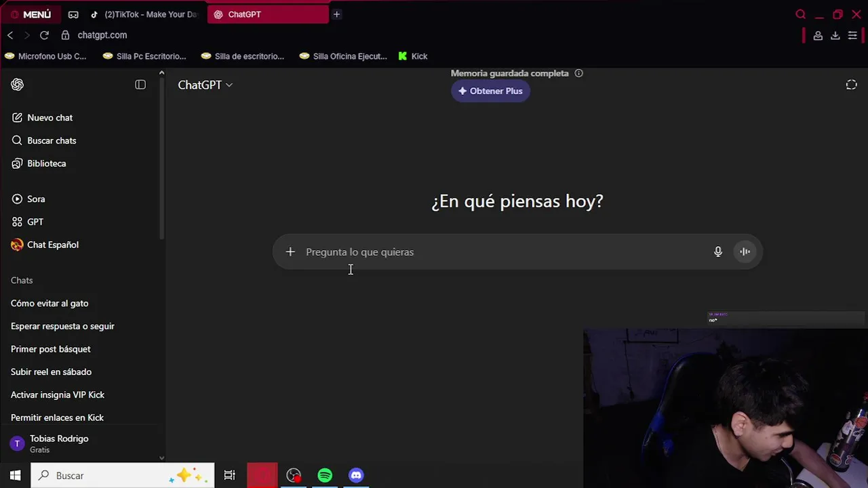Open chat 'Cómo evitar al gato'
This screenshot has width=868, height=488.
pos(50,304)
